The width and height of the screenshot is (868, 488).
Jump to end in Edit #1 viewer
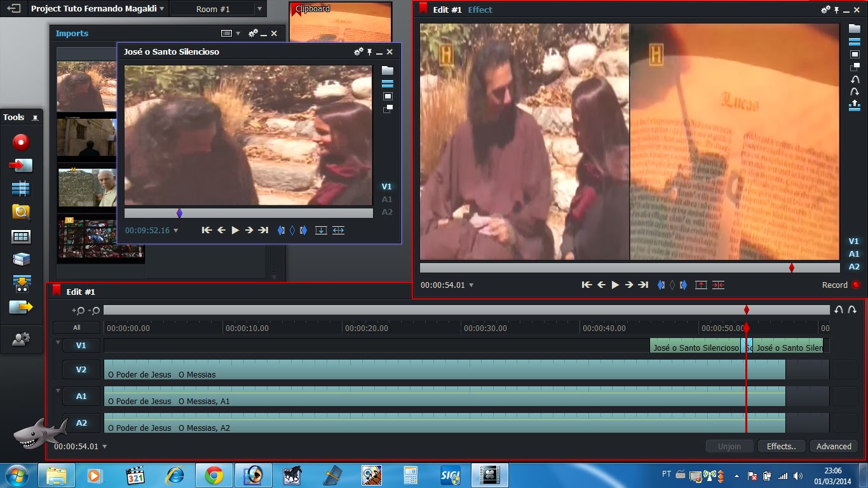tap(644, 285)
